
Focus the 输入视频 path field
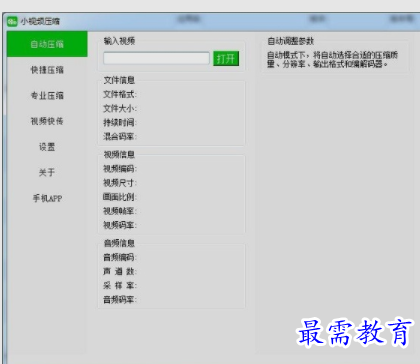(x=156, y=58)
